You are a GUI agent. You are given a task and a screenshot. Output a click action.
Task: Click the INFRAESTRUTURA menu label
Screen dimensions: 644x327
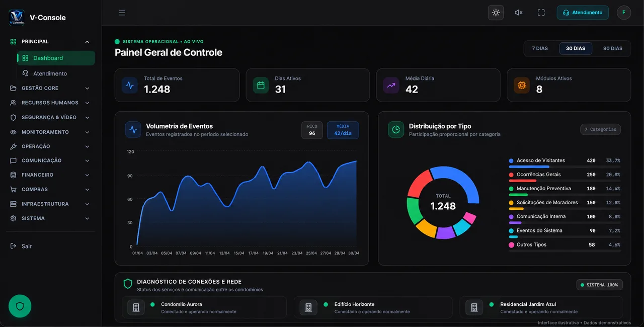coord(45,204)
